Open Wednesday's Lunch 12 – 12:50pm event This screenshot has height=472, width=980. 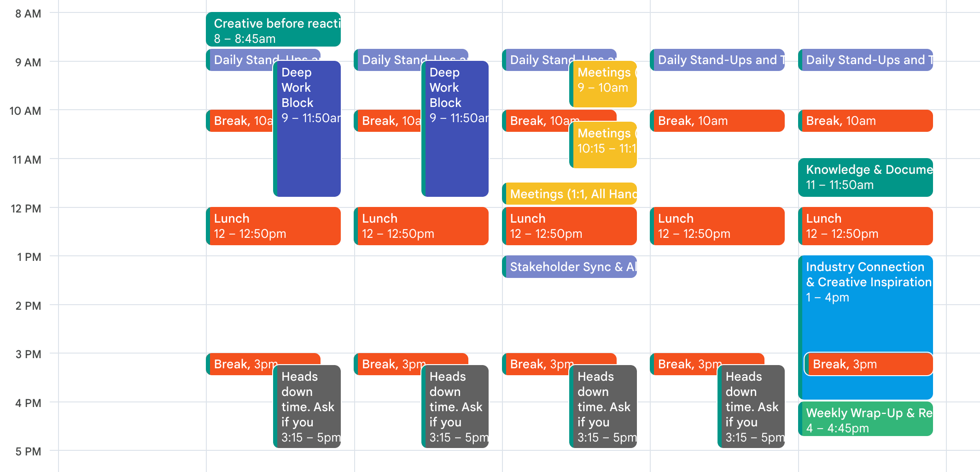[x=569, y=226]
